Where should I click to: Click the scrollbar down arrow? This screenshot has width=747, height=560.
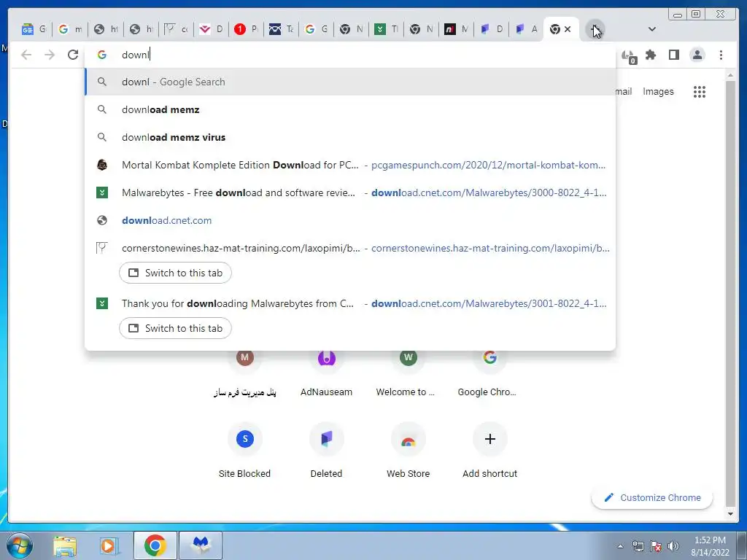coord(730,514)
